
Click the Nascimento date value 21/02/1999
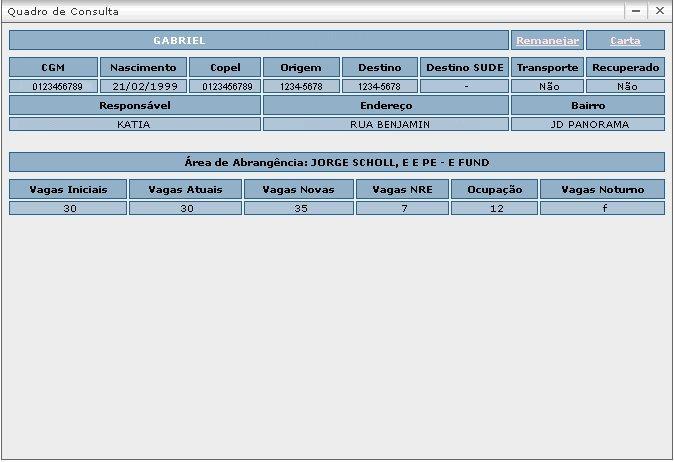point(142,87)
